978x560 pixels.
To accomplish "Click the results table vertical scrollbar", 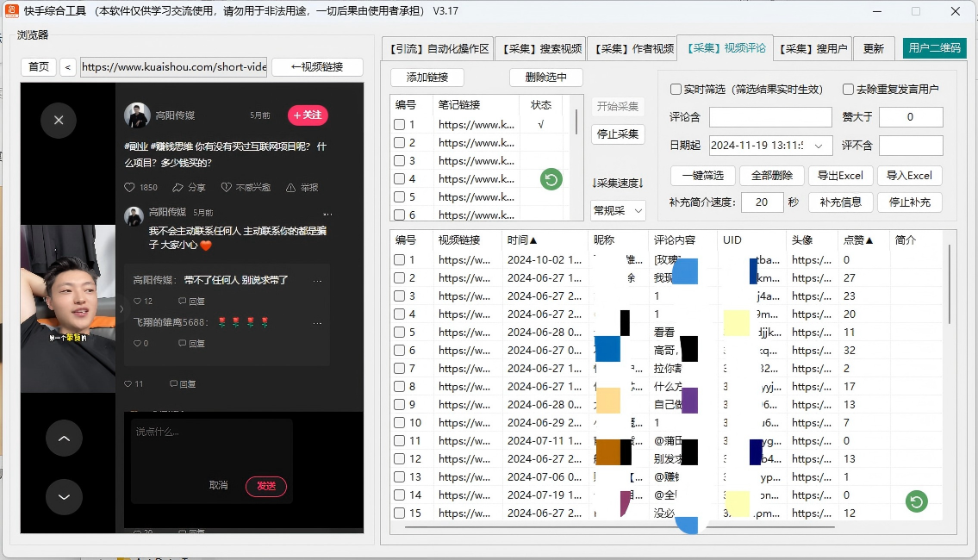I will [950, 283].
